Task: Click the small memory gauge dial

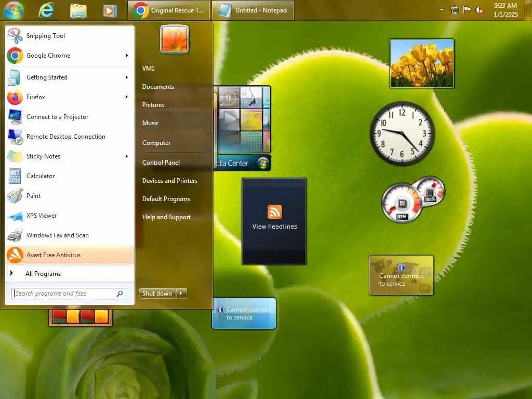Action: 430,191
